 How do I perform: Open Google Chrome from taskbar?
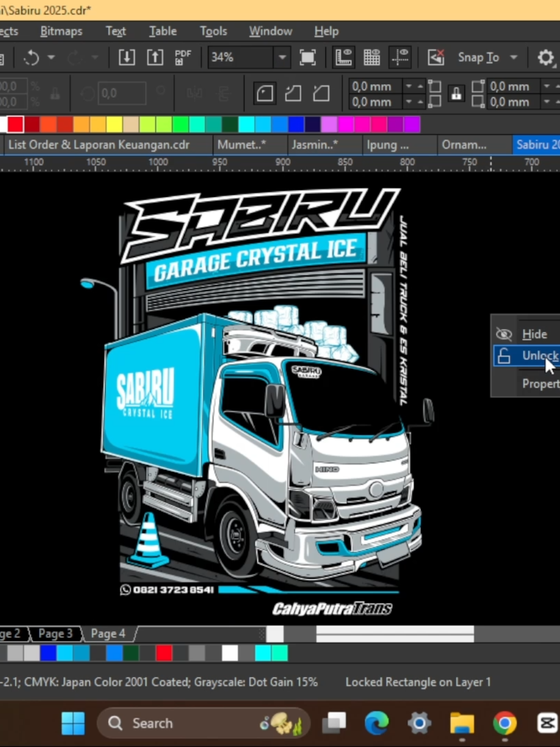(505, 723)
